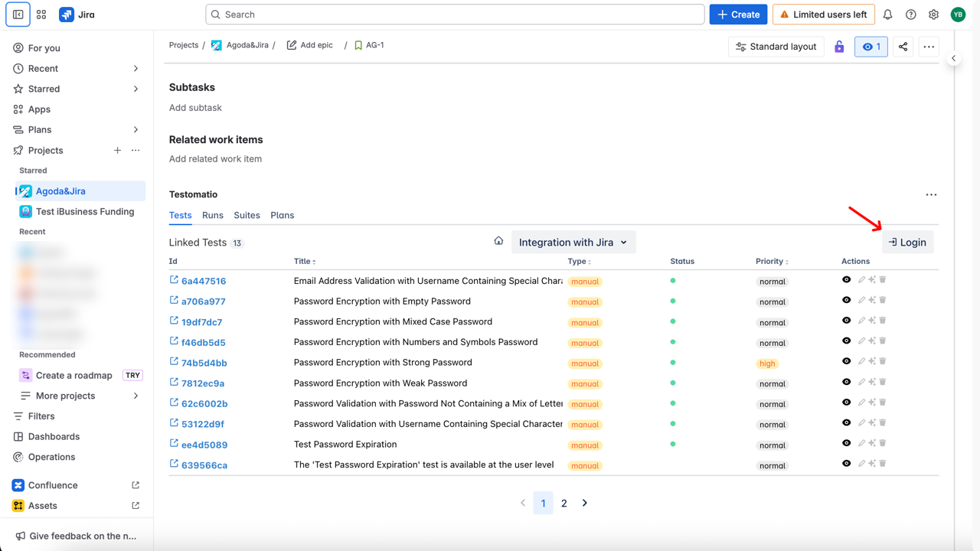The height and width of the screenshot is (551, 980).
Task: Toggle visibility eye for test 639566ca
Action: click(847, 463)
